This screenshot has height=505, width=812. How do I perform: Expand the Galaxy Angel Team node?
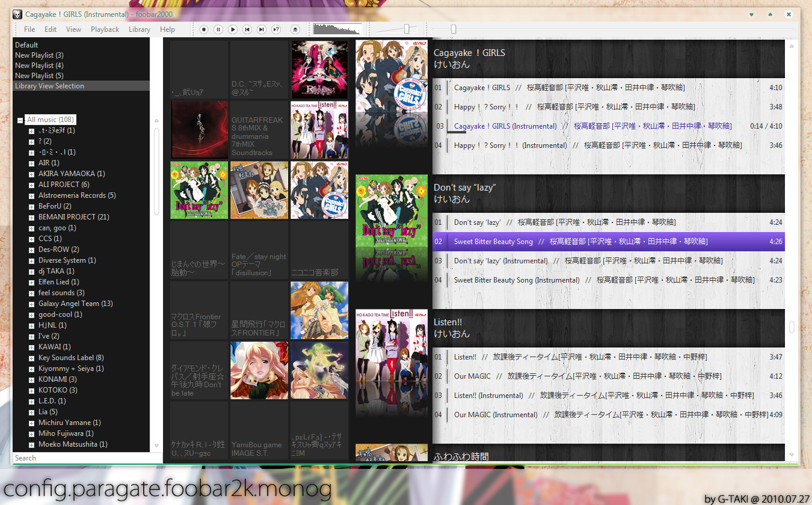[x=31, y=304]
